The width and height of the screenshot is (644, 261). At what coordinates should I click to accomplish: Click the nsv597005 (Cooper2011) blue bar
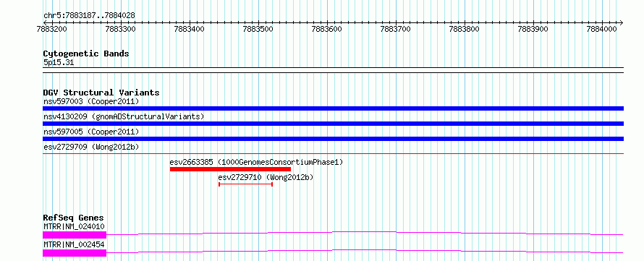coord(333,139)
